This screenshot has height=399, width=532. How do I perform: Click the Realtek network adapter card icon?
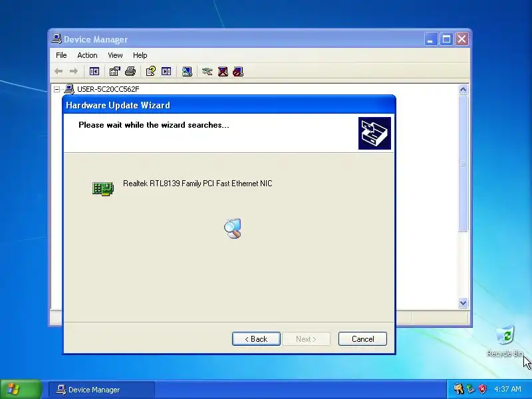point(103,189)
